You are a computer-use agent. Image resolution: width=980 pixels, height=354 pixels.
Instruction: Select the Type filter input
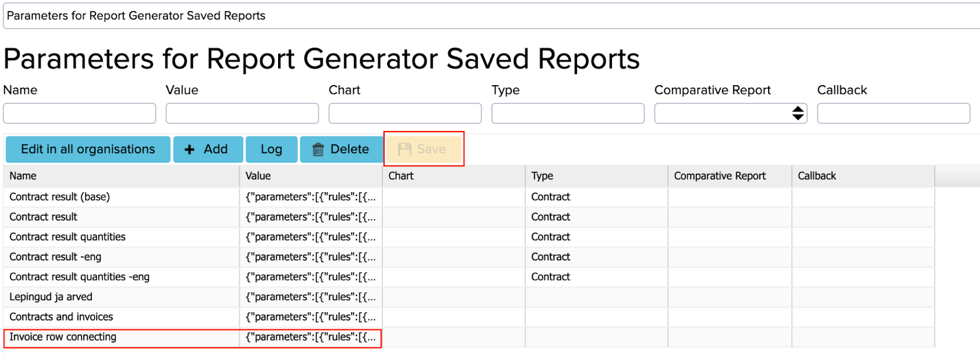(x=568, y=113)
